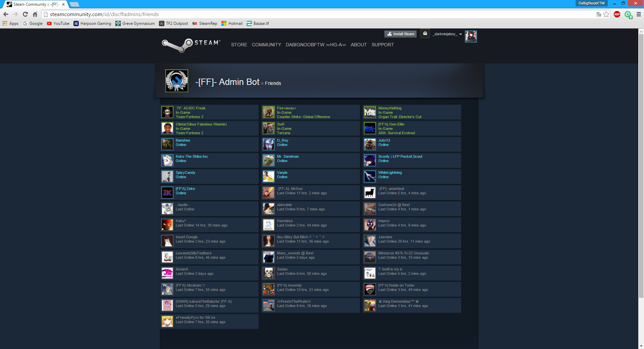
Task: Select friend name King Demomidas
Action: (x=398, y=301)
